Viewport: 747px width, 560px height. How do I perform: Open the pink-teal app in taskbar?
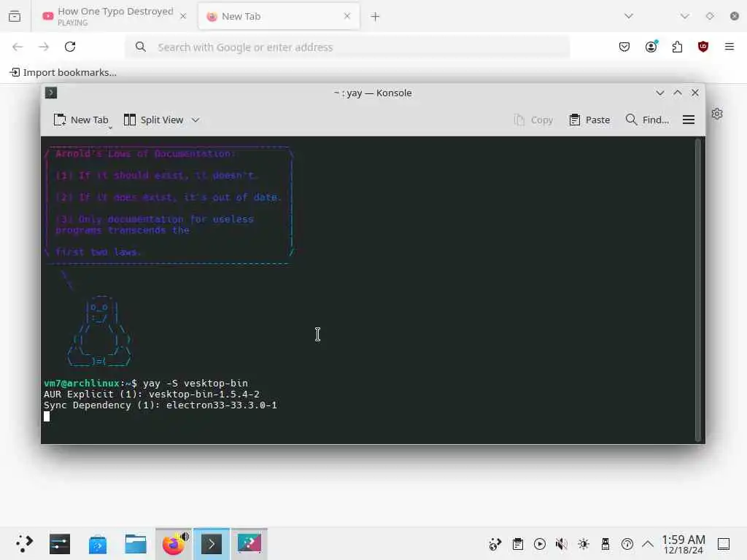[249, 544]
